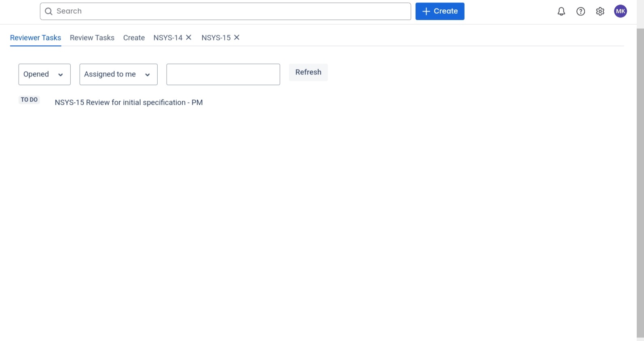Open NSYS-15 Review for initial specification task

tap(129, 102)
